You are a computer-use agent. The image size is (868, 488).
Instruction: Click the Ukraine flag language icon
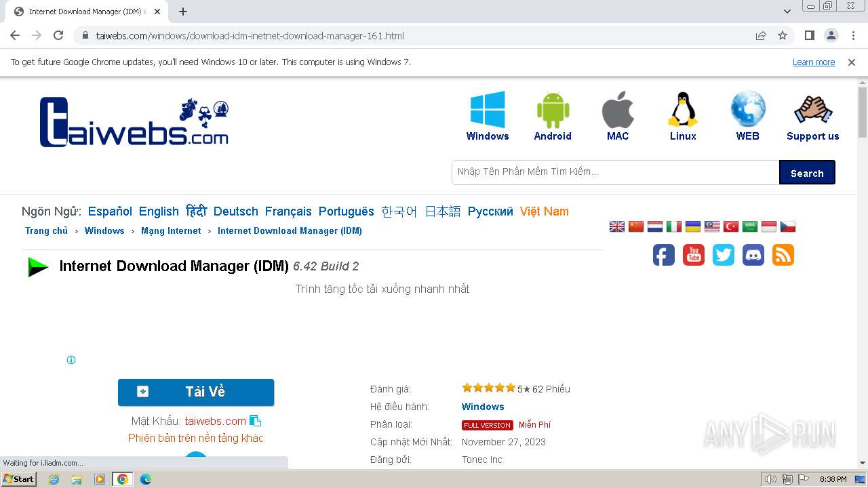693,226
